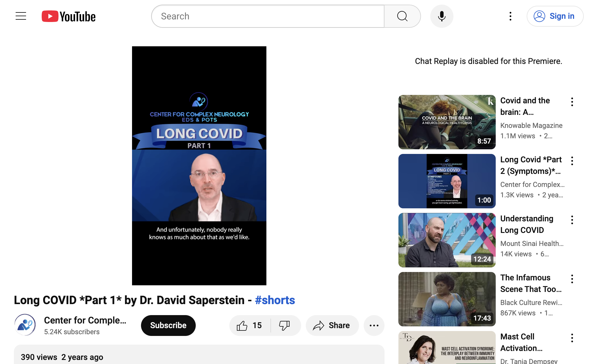Open the hamburger guide menu
Viewport: 593px width, 364px height.
(x=21, y=16)
